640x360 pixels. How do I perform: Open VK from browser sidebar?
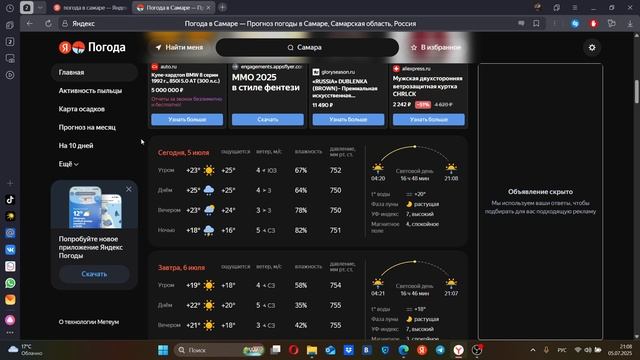[x=10, y=249]
